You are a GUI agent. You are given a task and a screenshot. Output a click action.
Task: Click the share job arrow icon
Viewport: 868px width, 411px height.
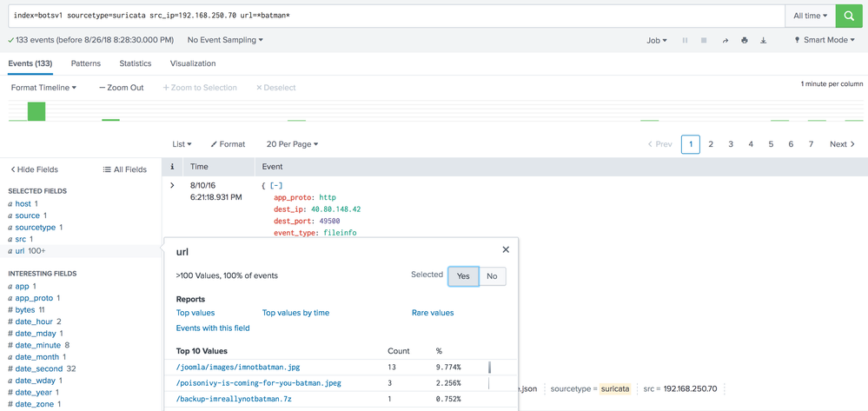pos(725,40)
